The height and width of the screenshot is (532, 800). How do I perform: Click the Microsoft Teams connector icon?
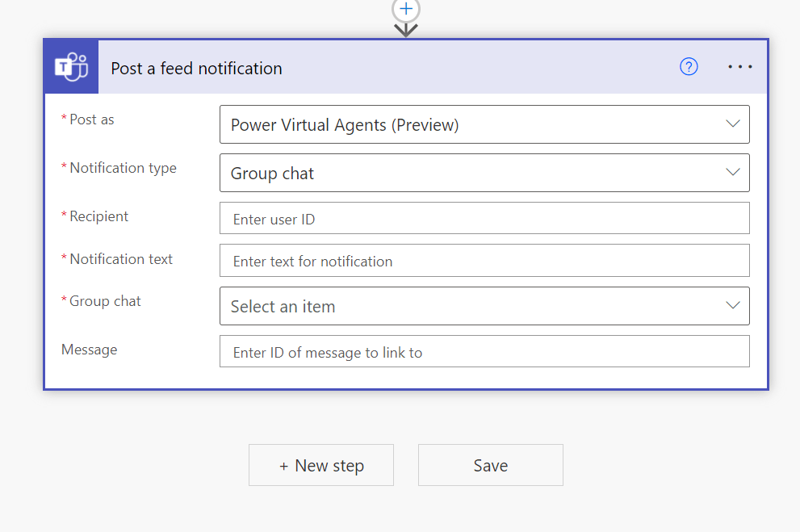tap(71, 67)
